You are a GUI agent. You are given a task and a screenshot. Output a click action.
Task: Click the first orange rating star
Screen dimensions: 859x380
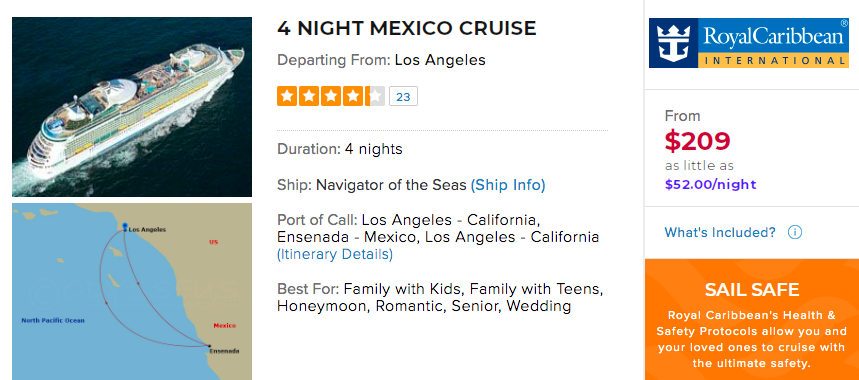click(x=287, y=96)
